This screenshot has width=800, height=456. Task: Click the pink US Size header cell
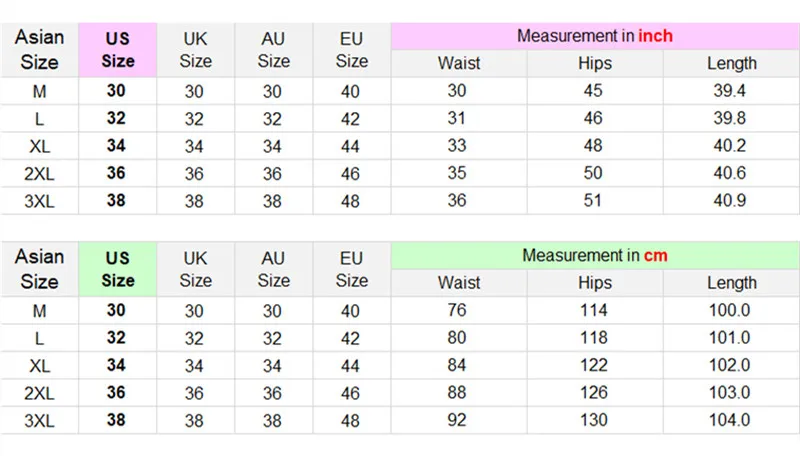117,49
